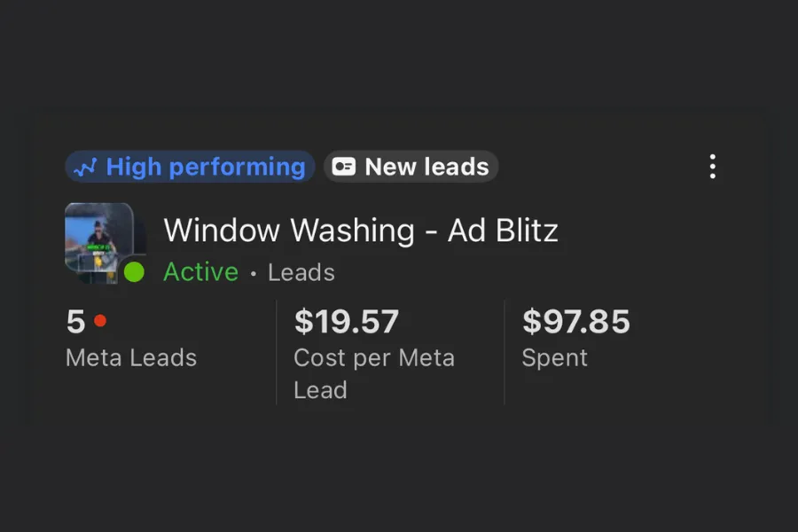
Task: Select the Spent metric label
Action: point(554,358)
